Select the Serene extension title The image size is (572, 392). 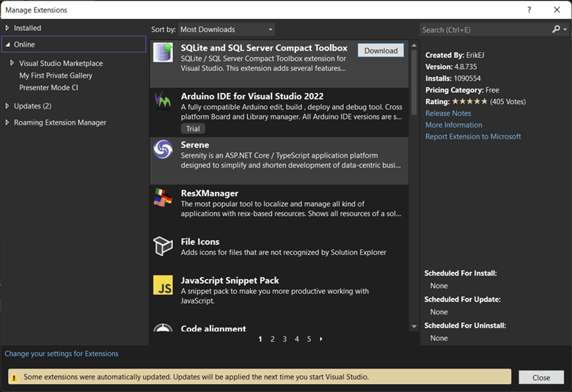click(195, 145)
